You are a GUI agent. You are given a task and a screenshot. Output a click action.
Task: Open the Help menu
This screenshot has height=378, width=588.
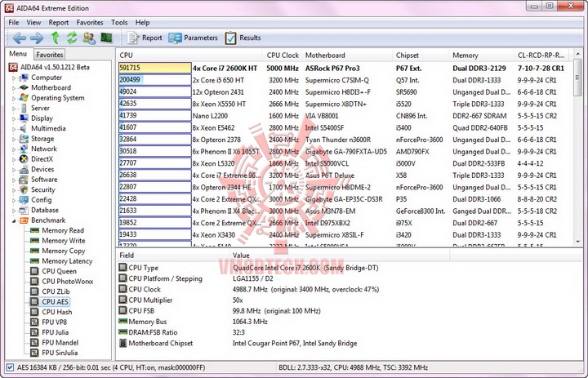click(142, 23)
